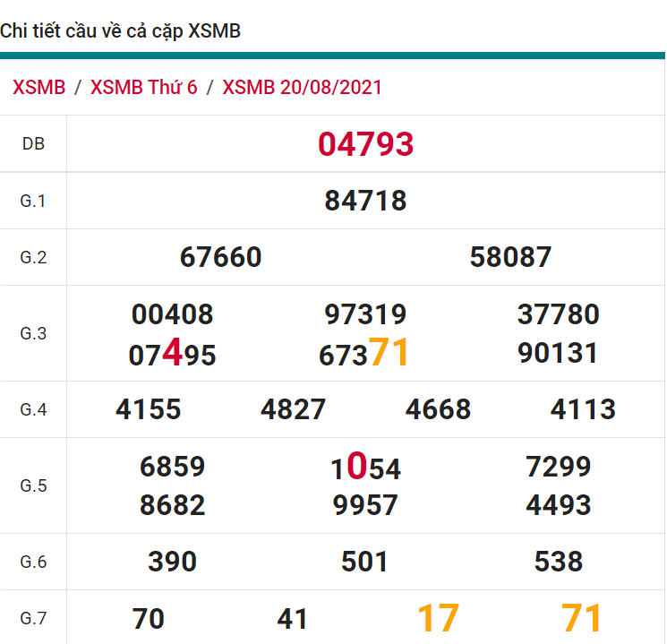Click the G.4 row label

point(33,410)
